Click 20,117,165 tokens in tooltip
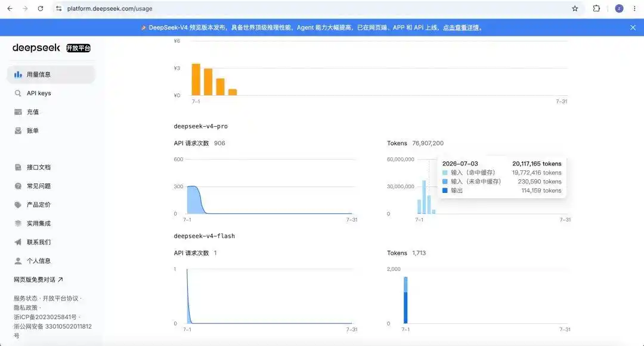This screenshot has width=644, height=346. (537, 164)
